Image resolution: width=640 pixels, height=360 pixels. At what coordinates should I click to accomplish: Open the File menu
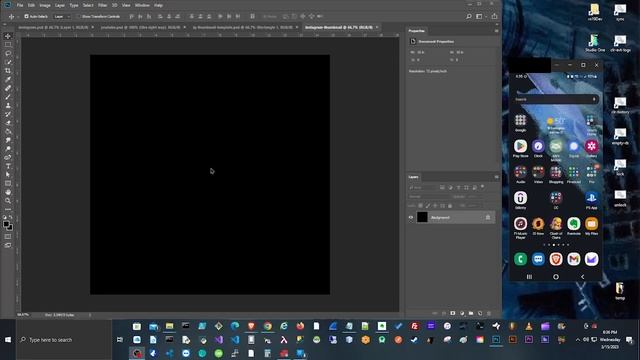(x=20, y=5)
